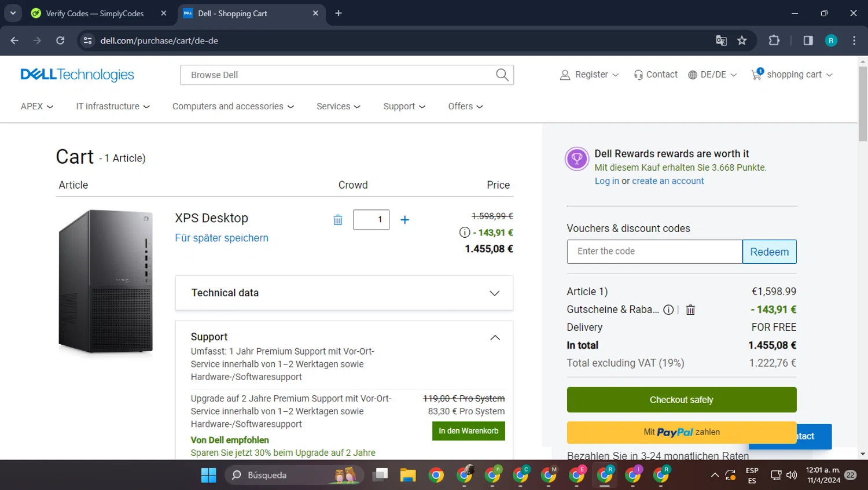Go back to previous page
This screenshot has width=868, height=490.
[14, 40]
